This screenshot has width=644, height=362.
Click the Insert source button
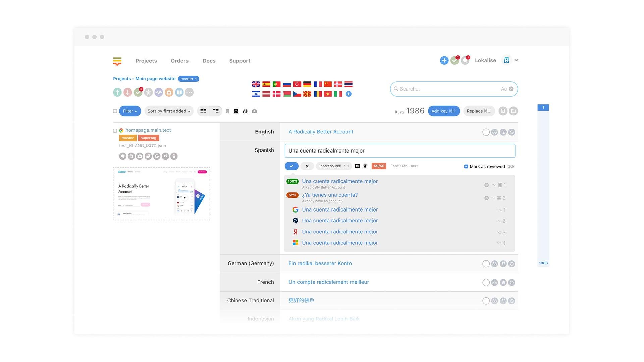pos(334,166)
